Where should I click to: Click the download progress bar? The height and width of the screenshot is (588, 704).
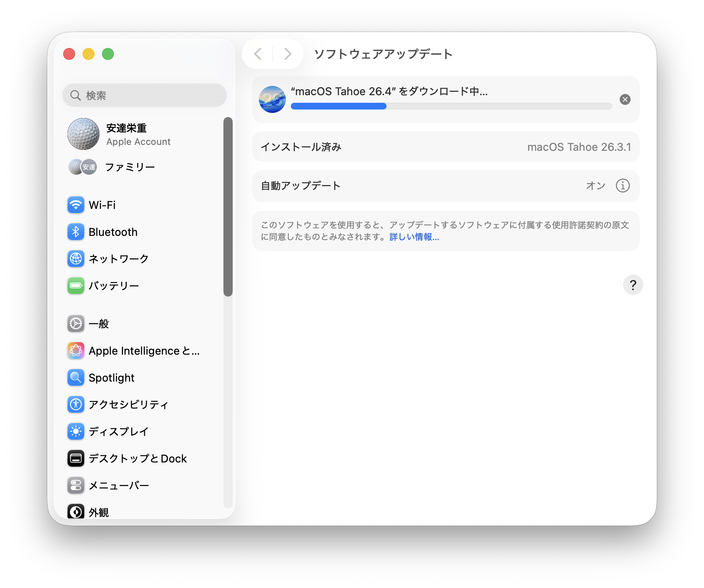[x=451, y=106]
